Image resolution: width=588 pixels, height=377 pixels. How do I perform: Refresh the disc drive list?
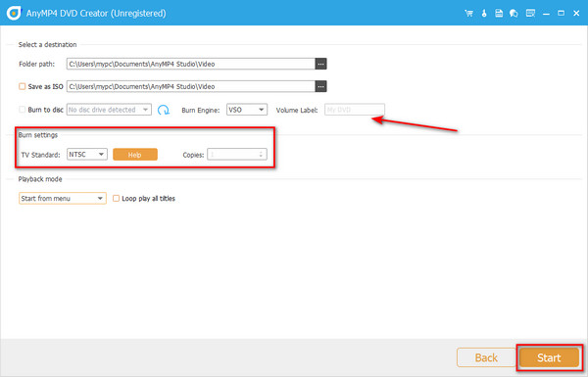click(x=163, y=110)
